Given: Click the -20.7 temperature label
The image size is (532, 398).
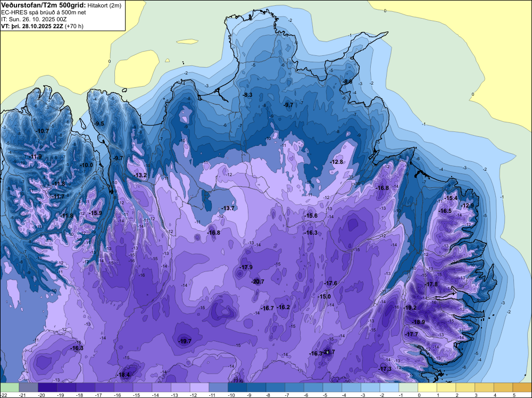Looking at the screenshot, I should tap(257, 281).
